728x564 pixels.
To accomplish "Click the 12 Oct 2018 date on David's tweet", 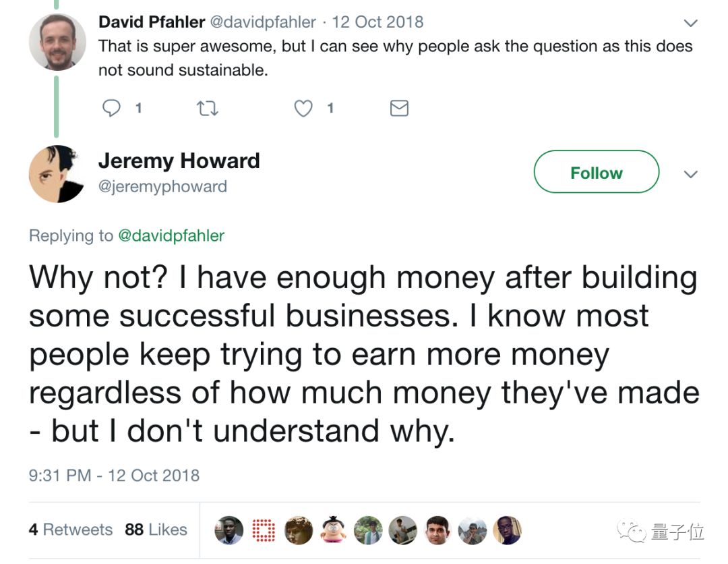I will (377, 22).
